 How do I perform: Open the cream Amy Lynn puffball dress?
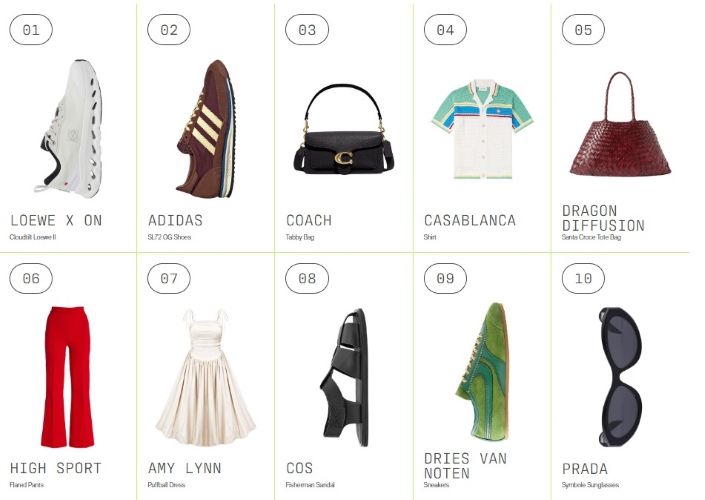tap(206, 377)
